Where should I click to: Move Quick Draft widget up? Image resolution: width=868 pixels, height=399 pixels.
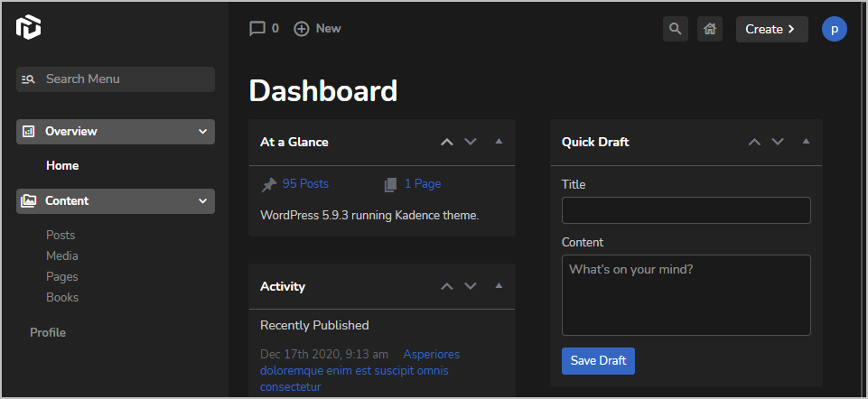tap(754, 143)
